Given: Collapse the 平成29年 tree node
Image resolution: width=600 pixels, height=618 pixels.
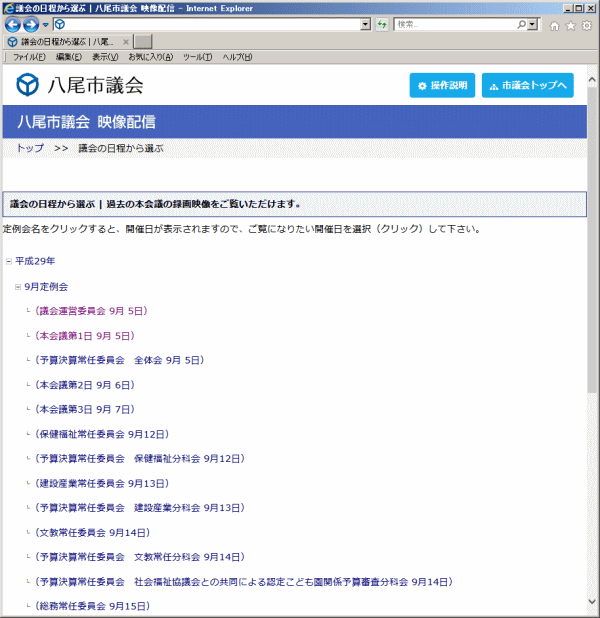Looking at the screenshot, I should [x=9, y=261].
